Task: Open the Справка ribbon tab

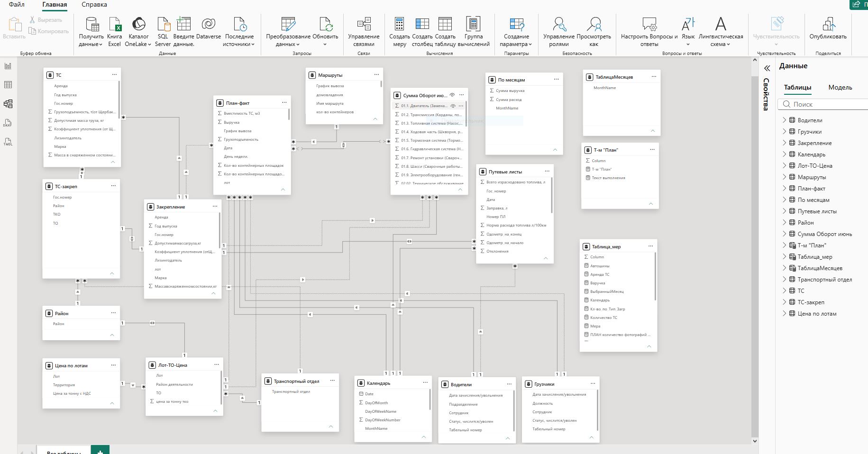Action: click(94, 4)
